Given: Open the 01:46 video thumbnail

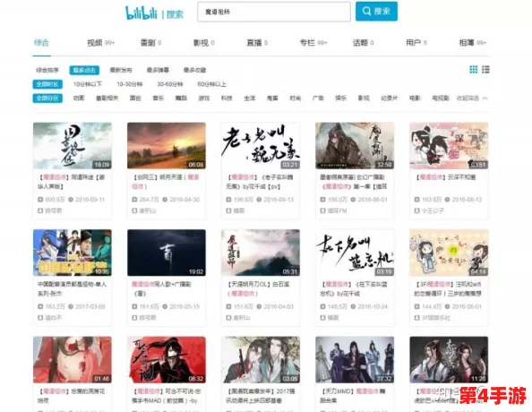Looking at the screenshot, I should tap(73, 360).
